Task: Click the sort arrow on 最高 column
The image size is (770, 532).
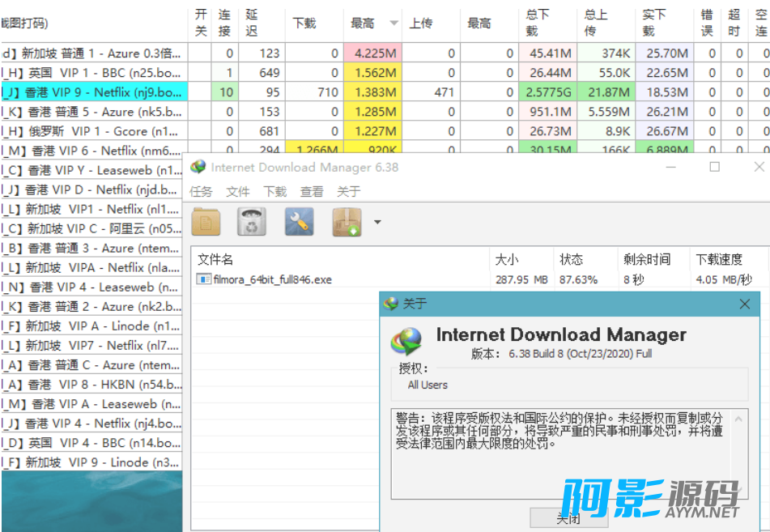Action: pyautogui.click(x=394, y=23)
